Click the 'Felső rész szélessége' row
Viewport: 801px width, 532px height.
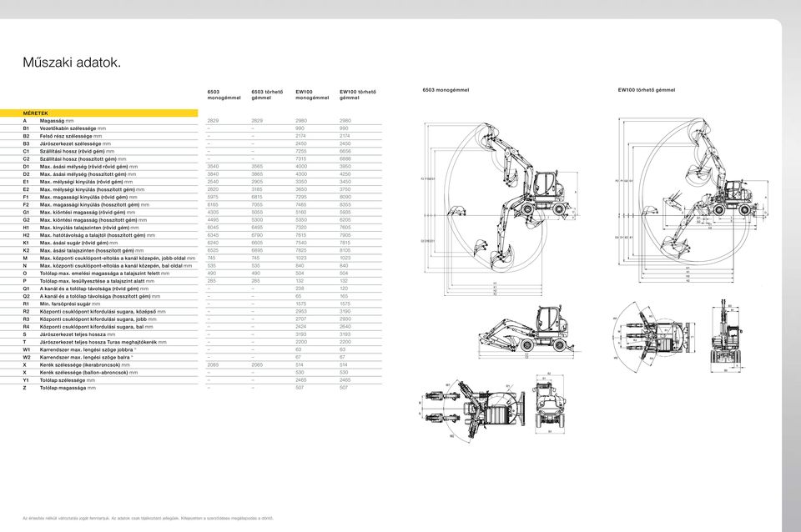click(191, 136)
